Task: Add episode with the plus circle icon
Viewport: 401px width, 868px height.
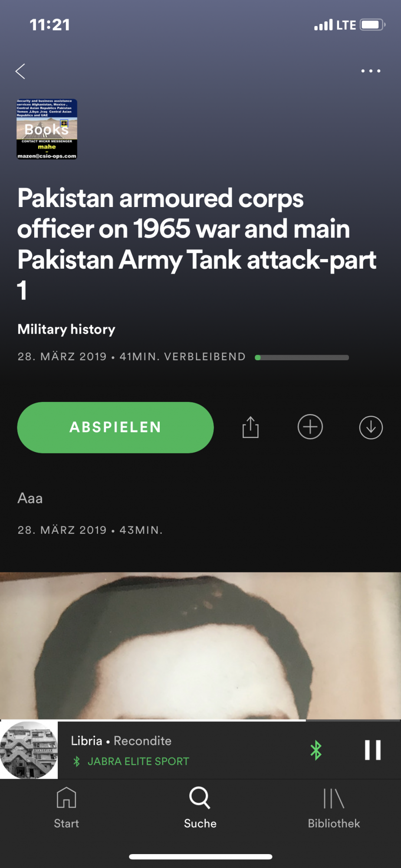Action: pyautogui.click(x=310, y=427)
